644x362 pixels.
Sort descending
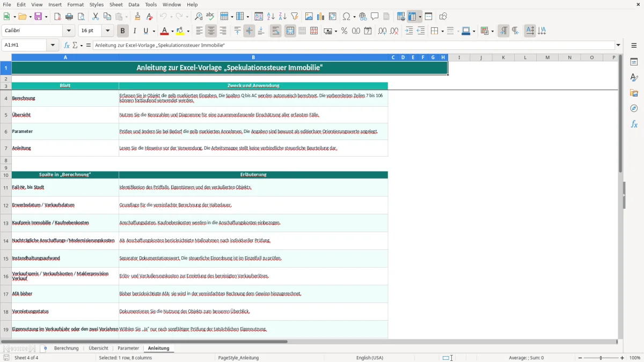[x=283, y=17]
